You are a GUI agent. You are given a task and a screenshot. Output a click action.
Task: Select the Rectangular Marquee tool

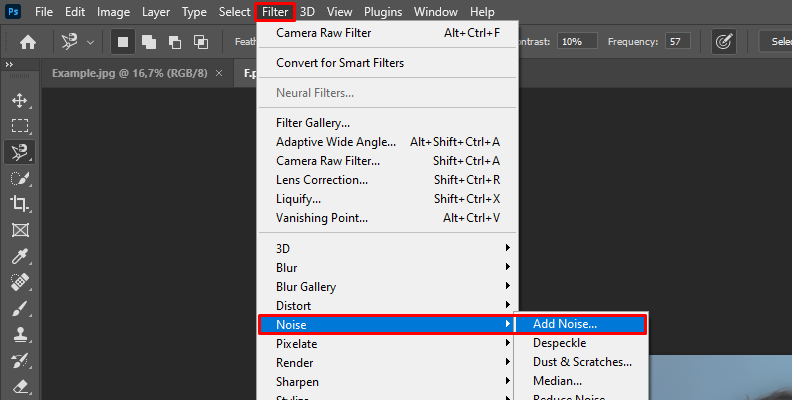[x=20, y=126]
